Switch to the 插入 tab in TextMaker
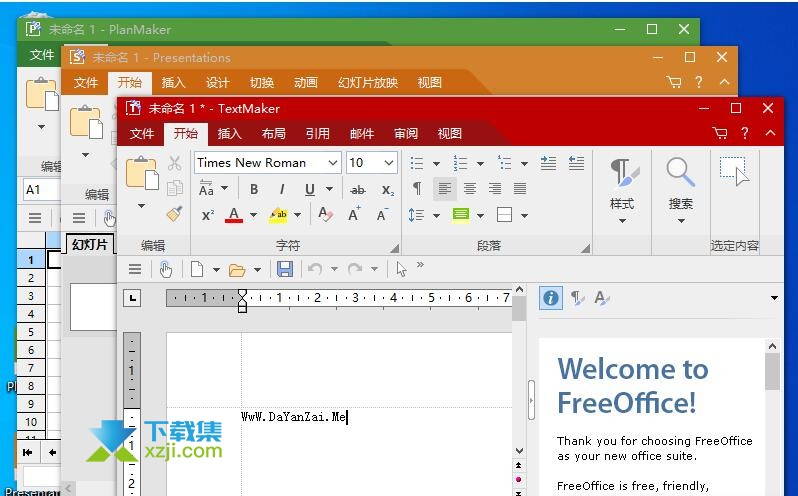The height and width of the screenshot is (496, 798). point(230,134)
